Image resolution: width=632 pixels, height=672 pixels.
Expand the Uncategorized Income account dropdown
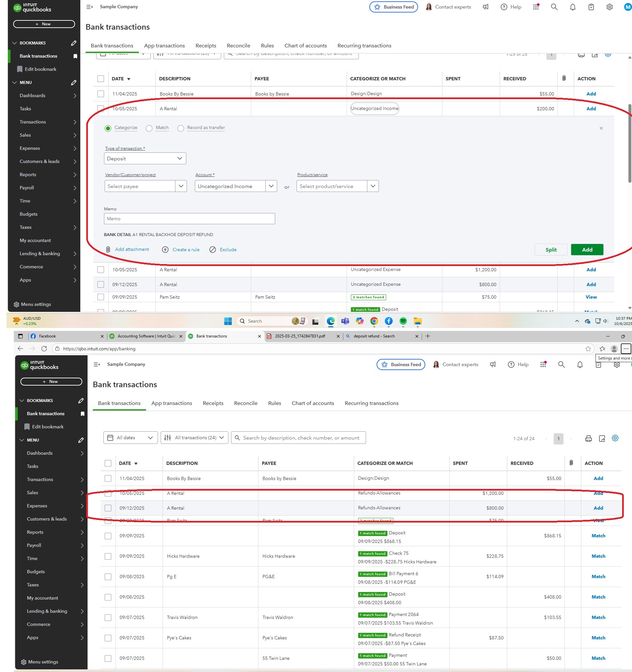271,186
